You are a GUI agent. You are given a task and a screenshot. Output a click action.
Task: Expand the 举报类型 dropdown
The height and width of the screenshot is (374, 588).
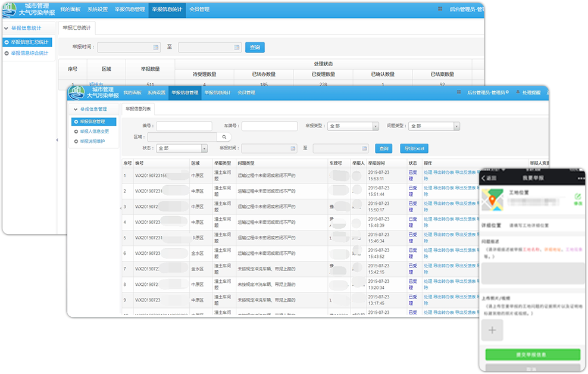point(376,126)
